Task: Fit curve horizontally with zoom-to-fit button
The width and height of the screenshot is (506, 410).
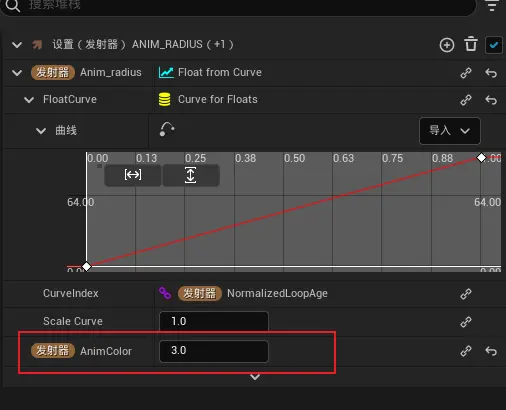Action: pyautogui.click(x=133, y=175)
